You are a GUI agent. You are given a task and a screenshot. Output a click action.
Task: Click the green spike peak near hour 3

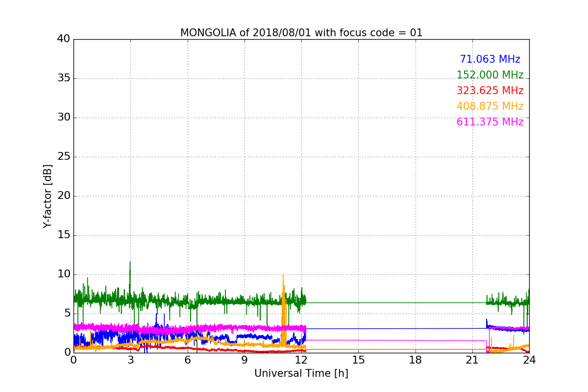(130, 262)
